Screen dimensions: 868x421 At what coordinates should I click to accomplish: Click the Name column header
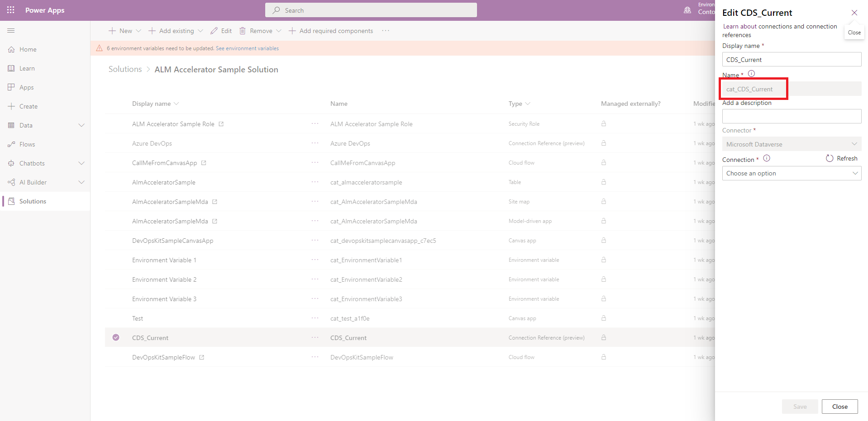pyautogui.click(x=339, y=104)
